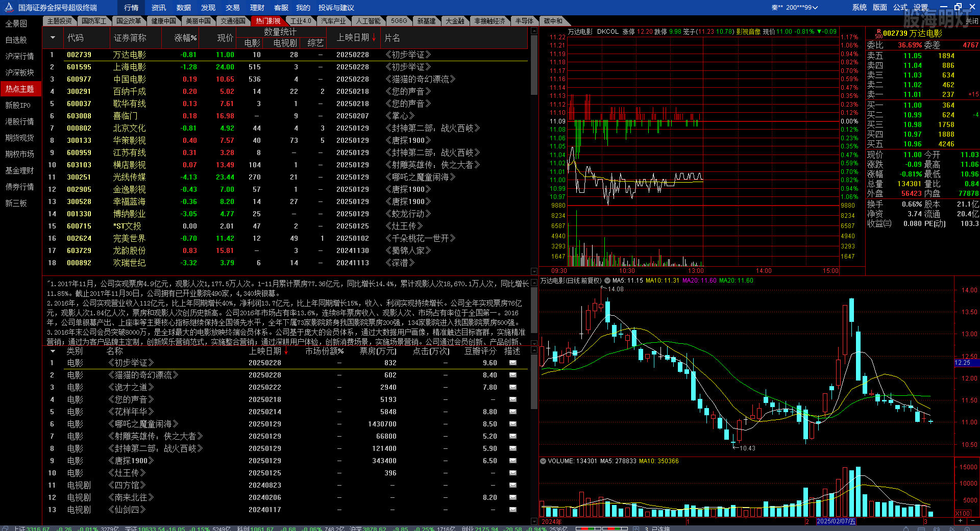Click down arrow of company info scrollbar
The height and width of the screenshot is (531, 980).
pyautogui.click(x=534, y=343)
